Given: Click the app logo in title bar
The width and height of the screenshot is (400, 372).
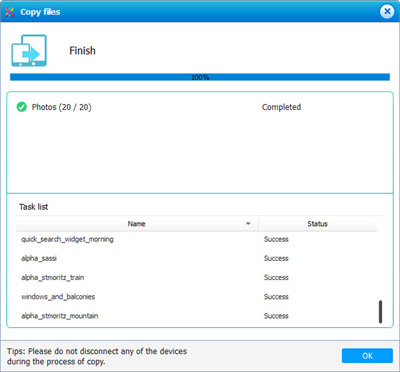Looking at the screenshot, I should pos(10,12).
